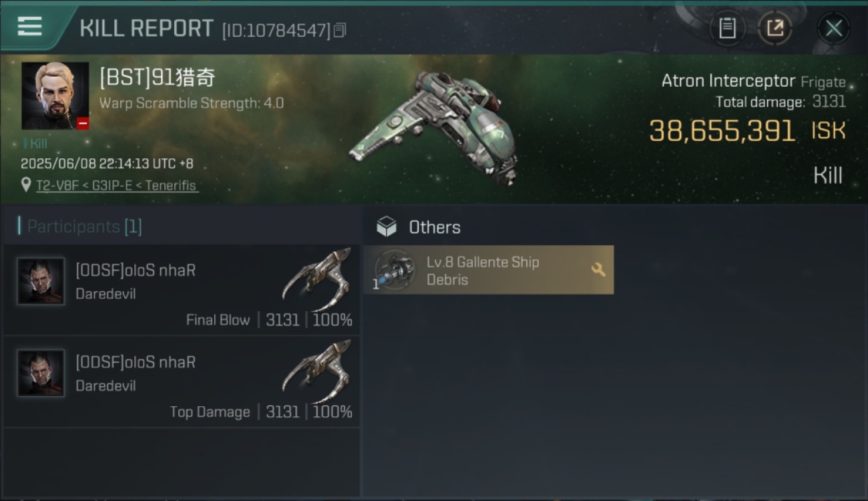Click the red minus standing badge
The width and height of the screenshot is (868, 501).
(x=83, y=124)
